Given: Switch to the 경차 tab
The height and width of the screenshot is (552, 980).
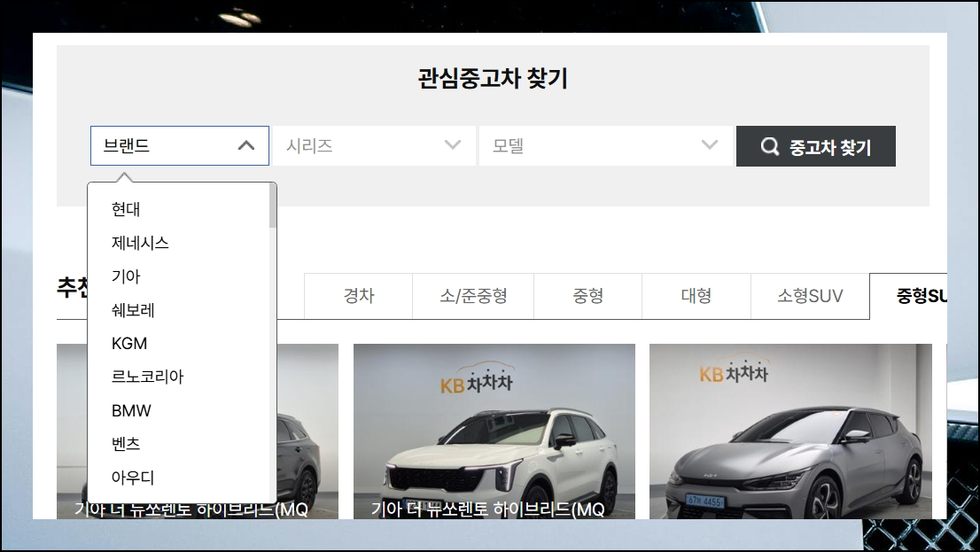Looking at the screenshot, I should click(358, 296).
